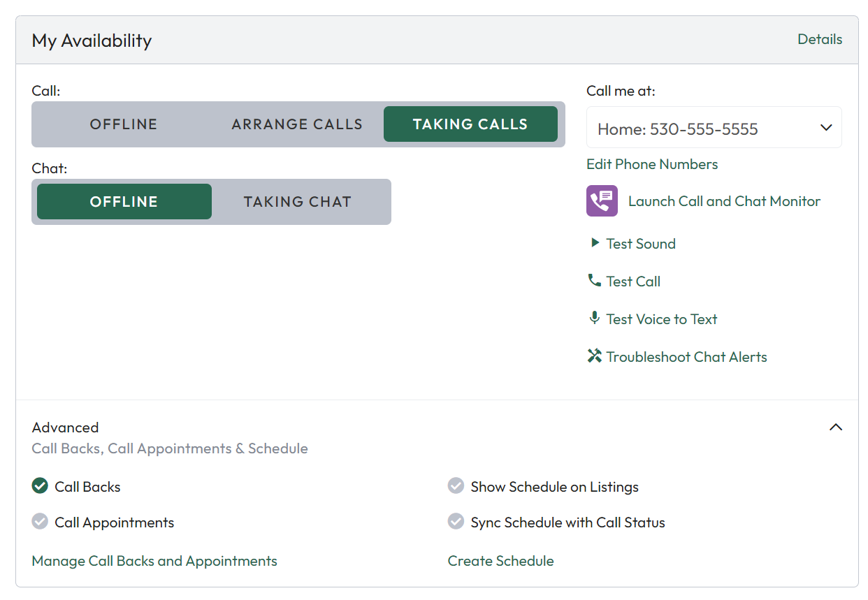The width and height of the screenshot is (868, 600).
Task: Click the Test Call phone icon
Action: click(x=595, y=281)
